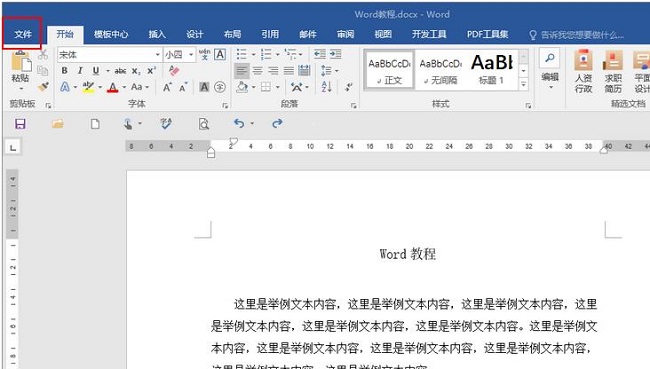Toggle underline formatting
This screenshot has height=369, width=650.
(x=96, y=71)
